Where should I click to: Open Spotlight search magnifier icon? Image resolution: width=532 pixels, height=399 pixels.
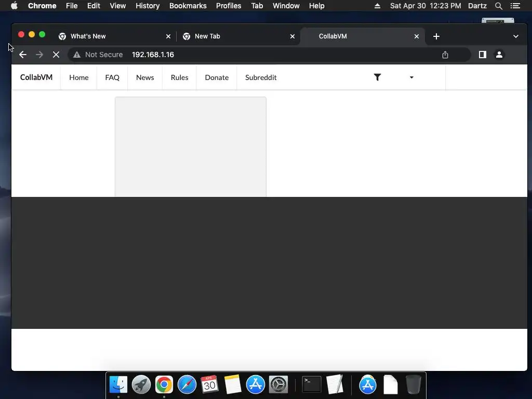[498, 6]
